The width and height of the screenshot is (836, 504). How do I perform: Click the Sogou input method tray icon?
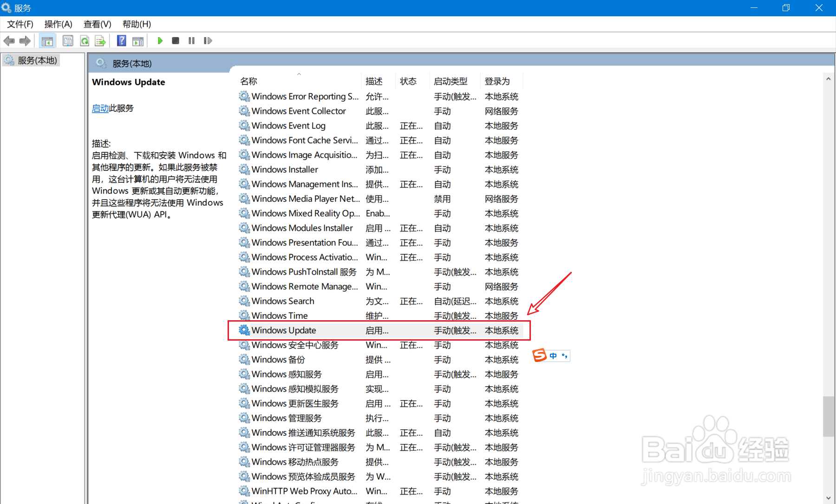click(539, 355)
